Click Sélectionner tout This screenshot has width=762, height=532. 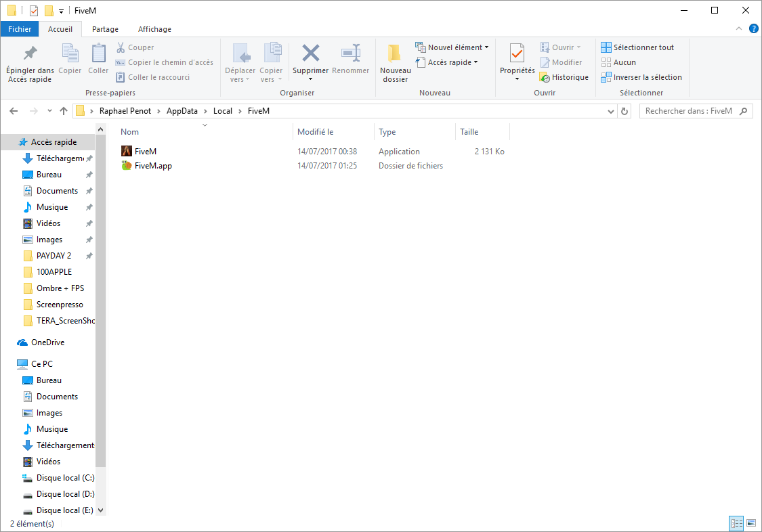(x=637, y=47)
